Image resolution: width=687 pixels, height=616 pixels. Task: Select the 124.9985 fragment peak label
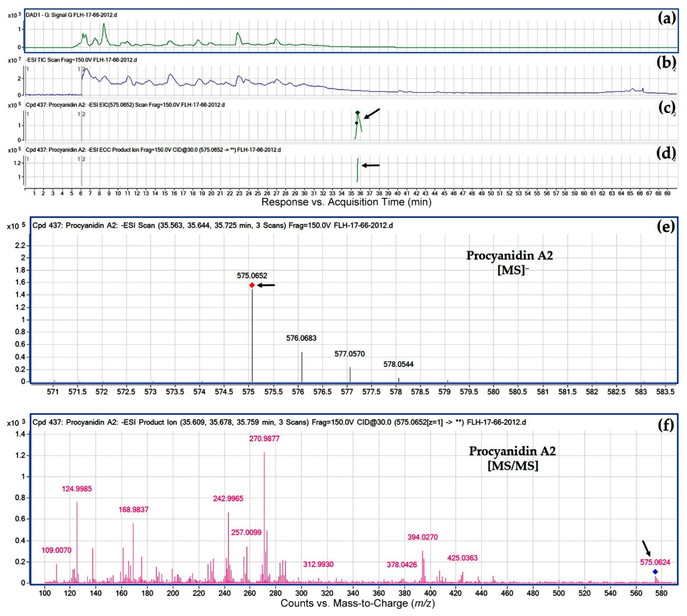coord(77,489)
